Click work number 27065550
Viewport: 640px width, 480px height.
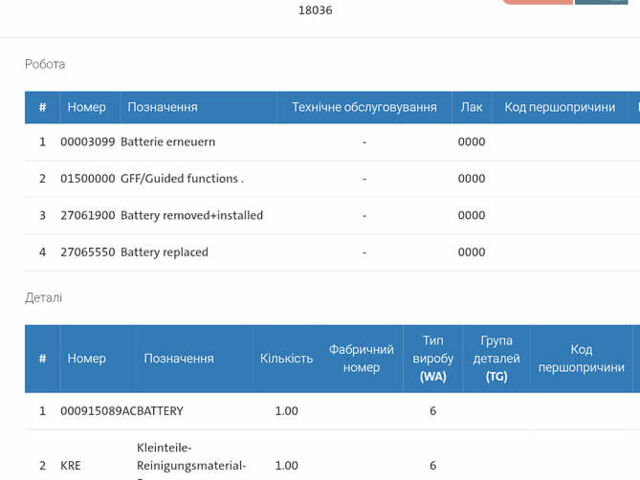coord(88,252)
